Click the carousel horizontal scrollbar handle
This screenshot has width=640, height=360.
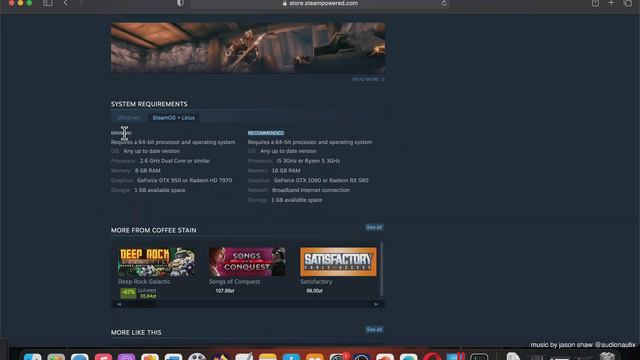(x=142, y=304)
